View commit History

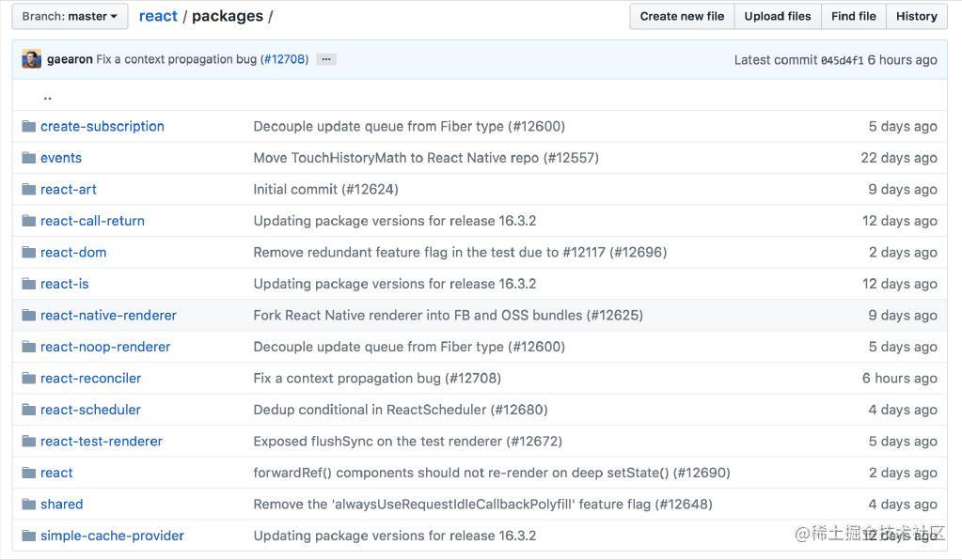pos(916,16)
